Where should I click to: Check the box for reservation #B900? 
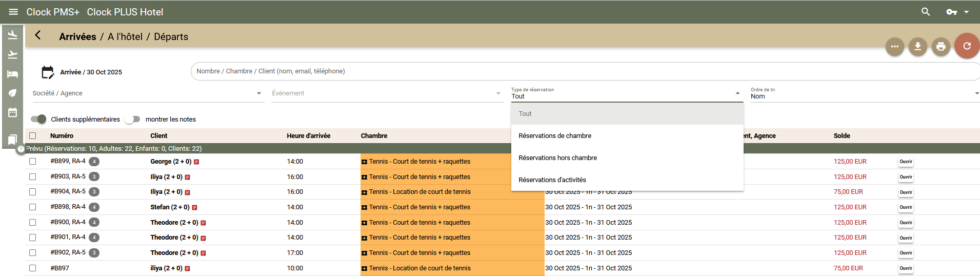[33, 222]
